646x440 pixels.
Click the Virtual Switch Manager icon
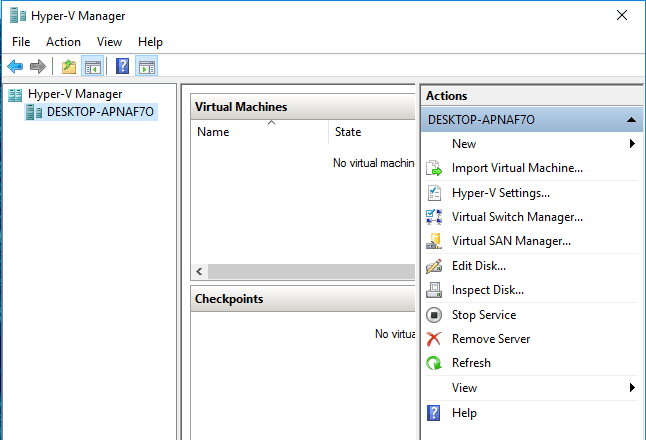tap(434, 217)
